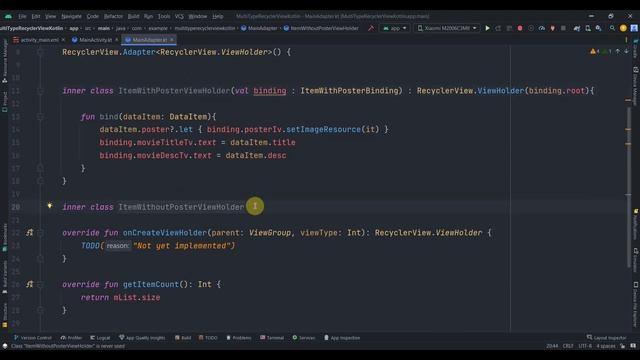Open the Navigate menu
This screenshot has width=640, height=360.
[x=71, y=16]
